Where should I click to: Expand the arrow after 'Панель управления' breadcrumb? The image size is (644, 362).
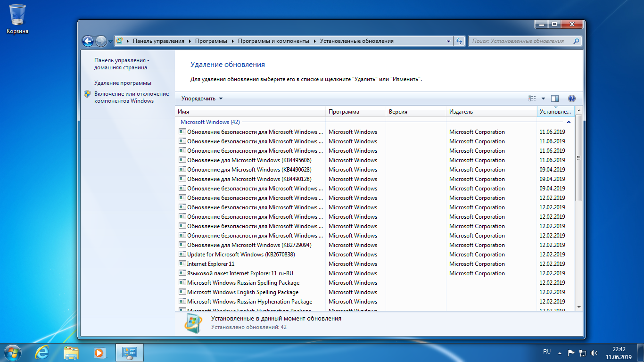190,41
